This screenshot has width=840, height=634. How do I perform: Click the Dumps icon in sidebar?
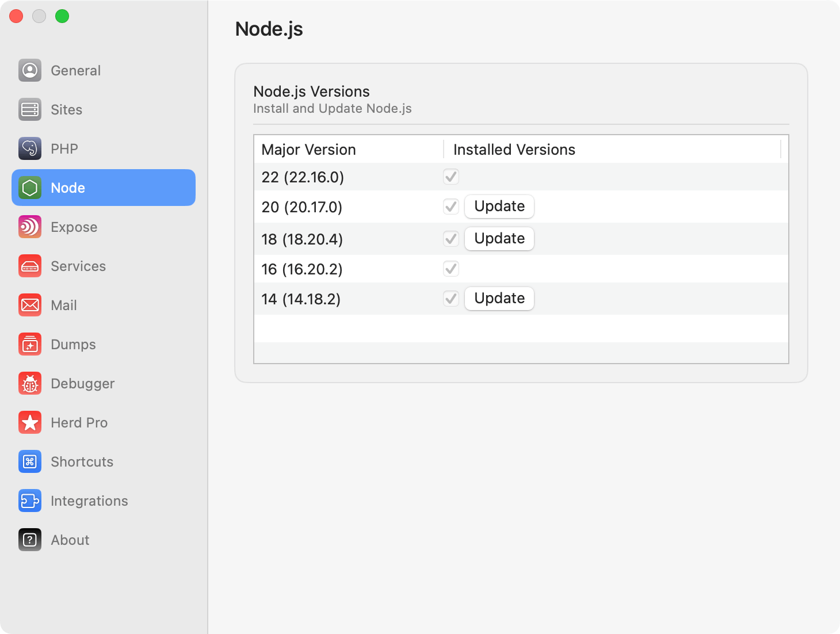coord(29,344)
